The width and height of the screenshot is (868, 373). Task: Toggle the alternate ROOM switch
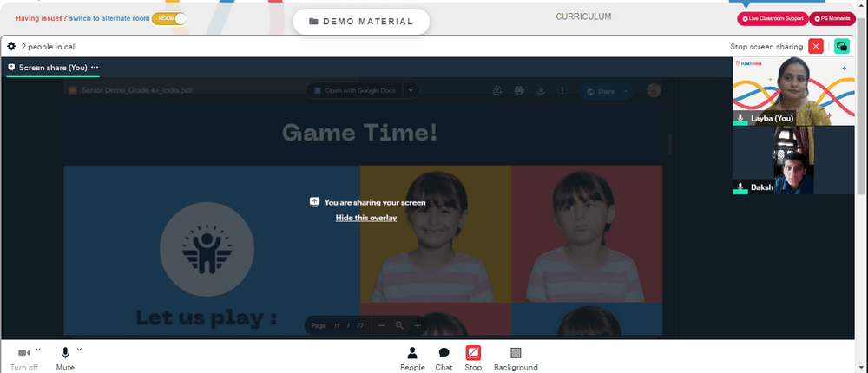(x=169, y=18)
